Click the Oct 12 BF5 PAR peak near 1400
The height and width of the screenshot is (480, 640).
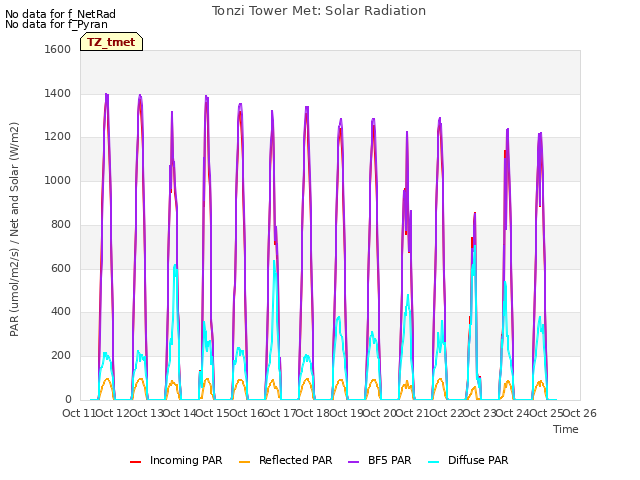click(107, 95)
